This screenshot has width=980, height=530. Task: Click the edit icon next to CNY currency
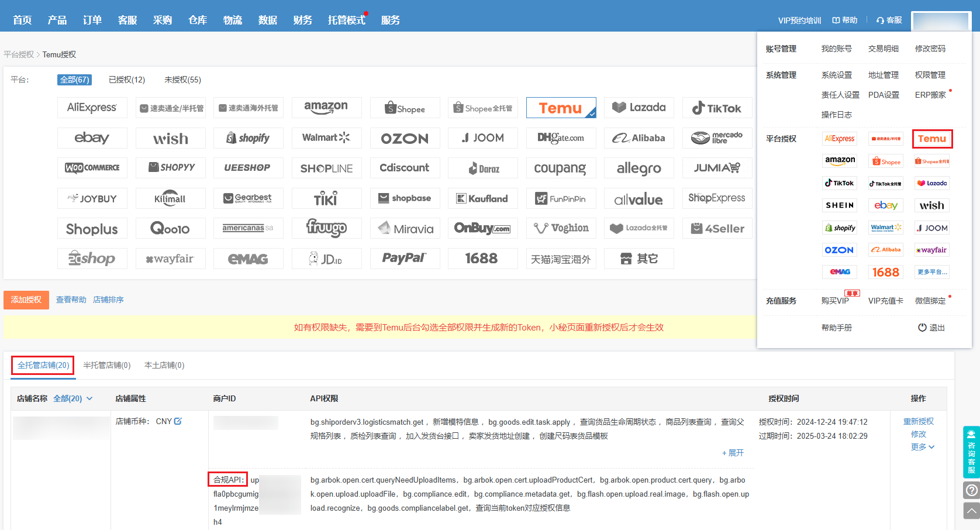pos(178,421)
